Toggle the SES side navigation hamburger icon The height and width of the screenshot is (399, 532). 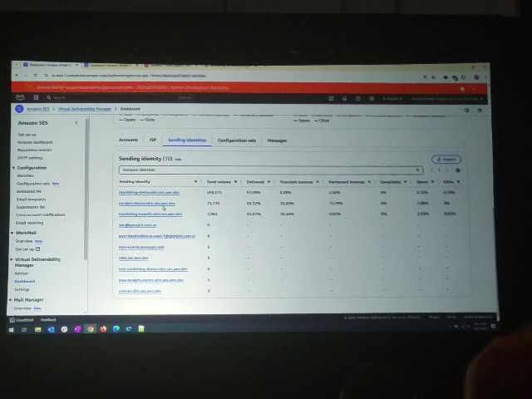click(19, 109)
